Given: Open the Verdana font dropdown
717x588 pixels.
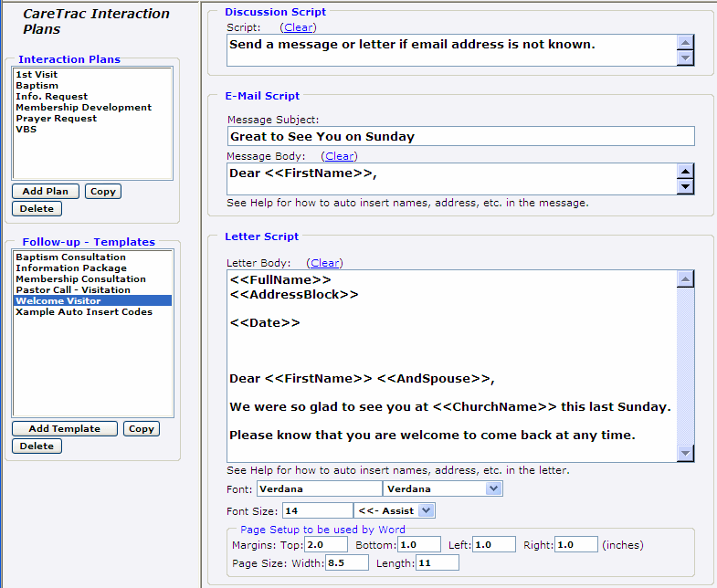Looking at the screenshot, I should 493,488.
